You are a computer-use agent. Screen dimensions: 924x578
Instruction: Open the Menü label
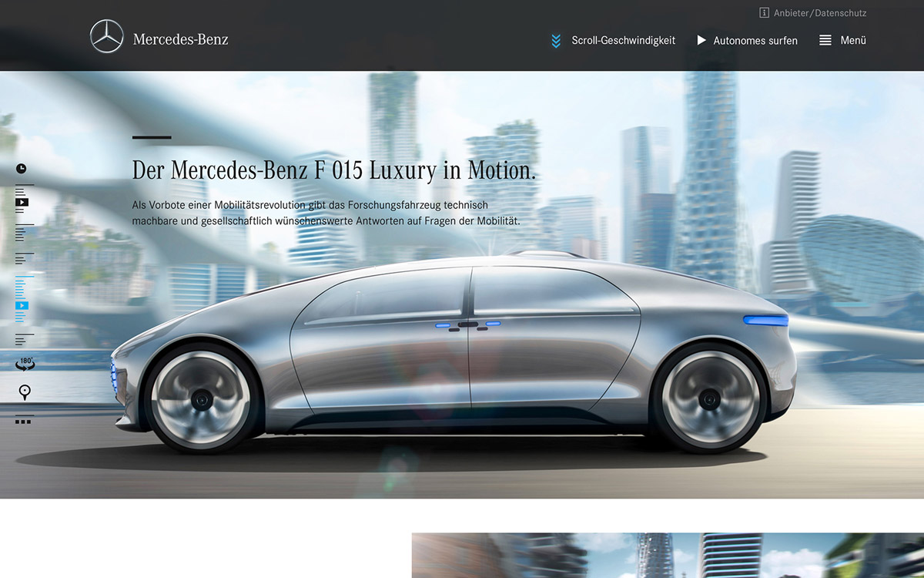(x=853, y=40)
